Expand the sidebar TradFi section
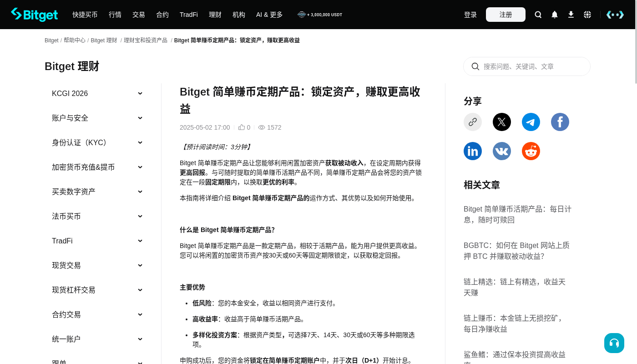The height and width of the screenshot is (364, 637). 97,241
